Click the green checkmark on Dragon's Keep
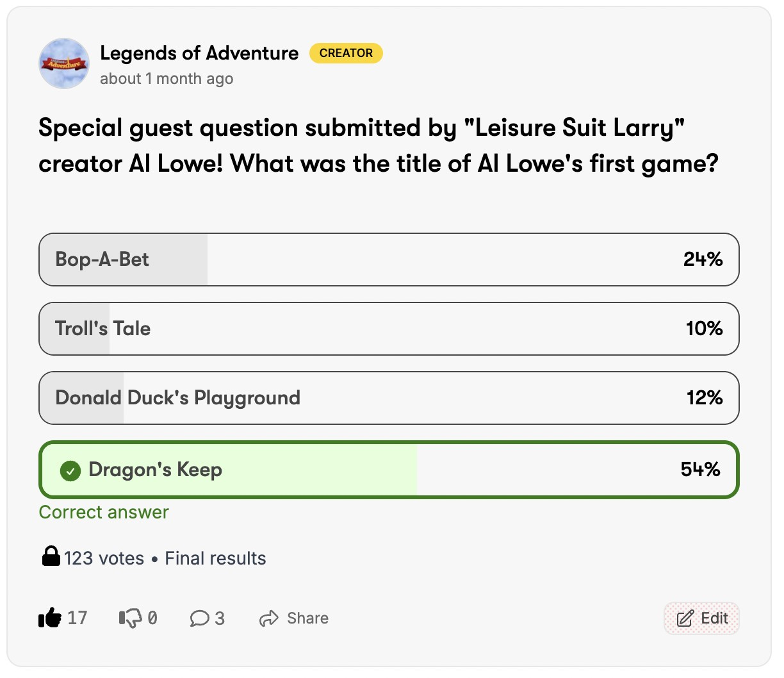 pyautogui.click(x=70, y=471)
